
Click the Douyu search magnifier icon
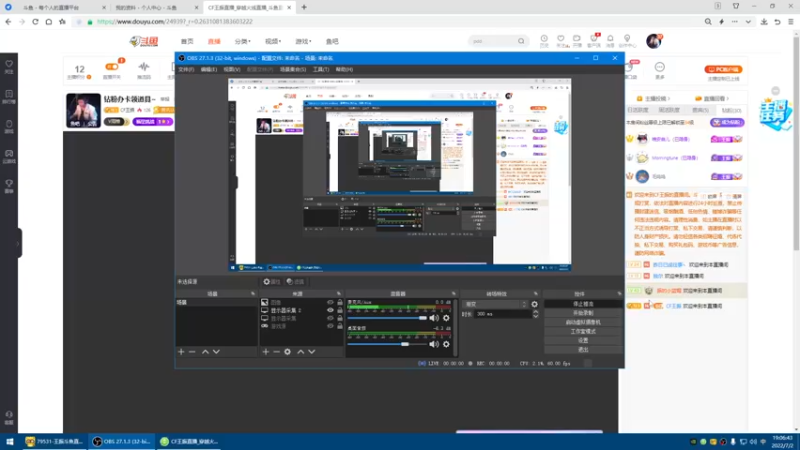(x=521, y=41)
